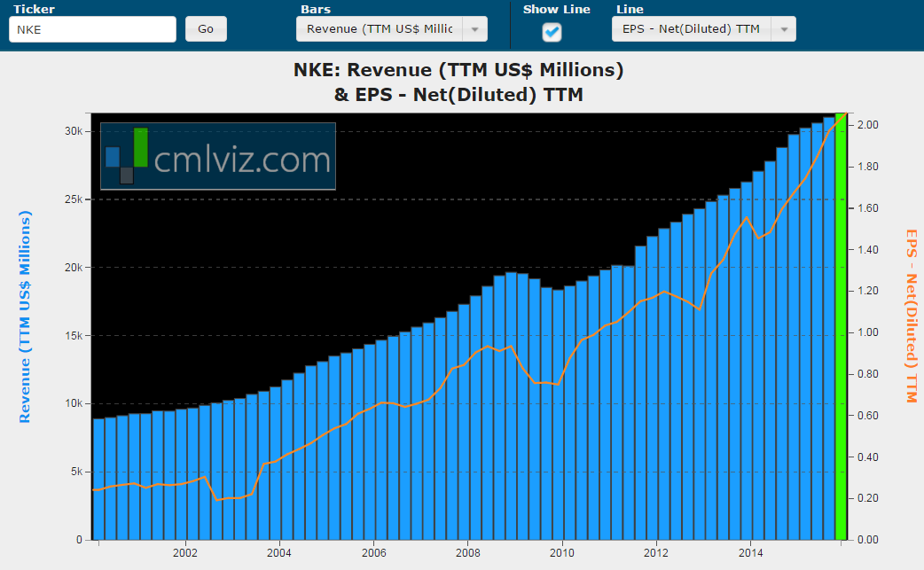Image resolution: width=924 pixels, height=570 pixels.
Task: Click the 20k left axis tick label
Action: tap(74, 268)
